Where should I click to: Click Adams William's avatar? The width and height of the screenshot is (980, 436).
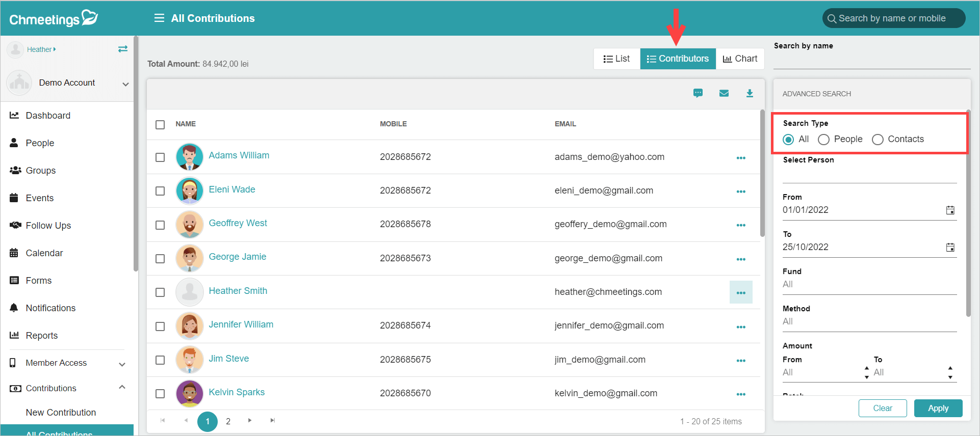coord(190,157)
